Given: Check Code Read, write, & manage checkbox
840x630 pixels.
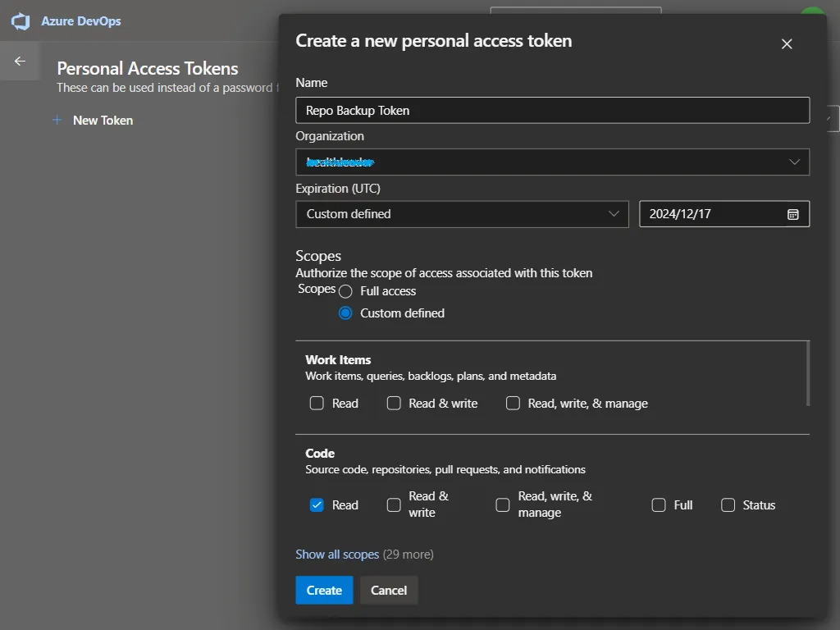Looking at the screenshot, I should [503, 504].
